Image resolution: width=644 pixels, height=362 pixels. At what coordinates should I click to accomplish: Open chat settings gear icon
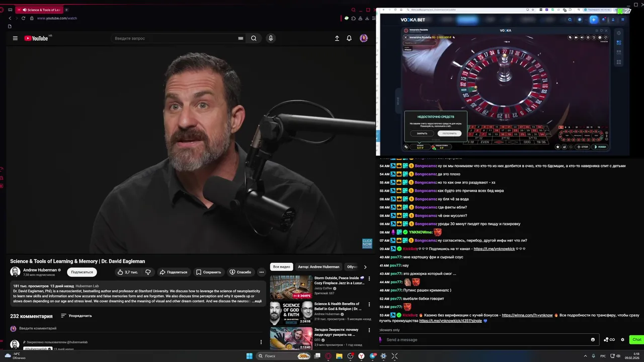tap(622, 339)
